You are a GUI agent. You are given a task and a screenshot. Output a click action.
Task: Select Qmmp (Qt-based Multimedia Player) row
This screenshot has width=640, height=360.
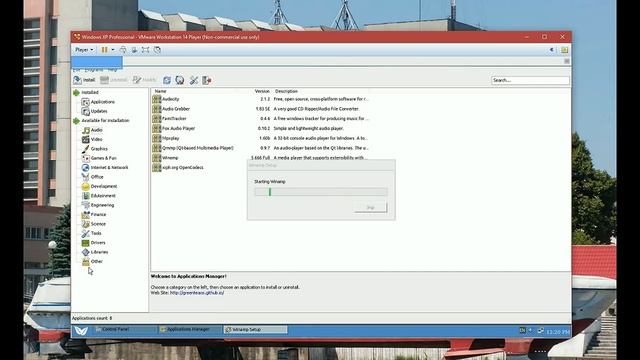coord(261,148)
